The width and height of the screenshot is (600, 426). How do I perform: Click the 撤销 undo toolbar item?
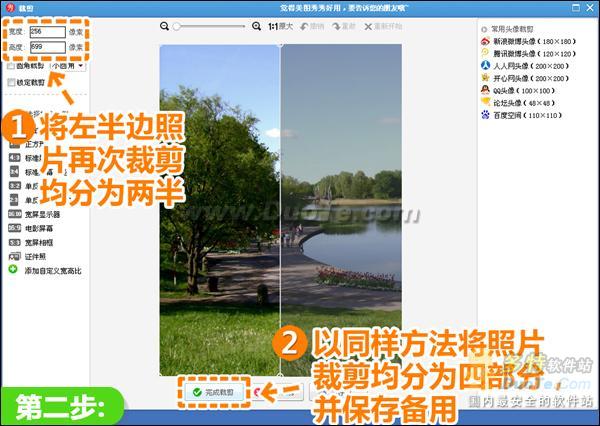pos(312,26)
